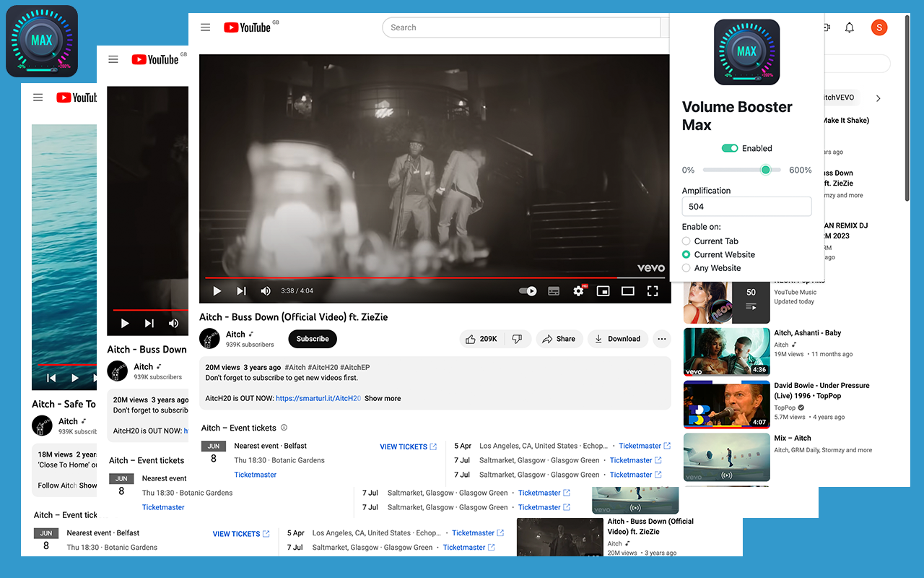Open player settings gear icon
924x578 pixels.
point(578,291)
